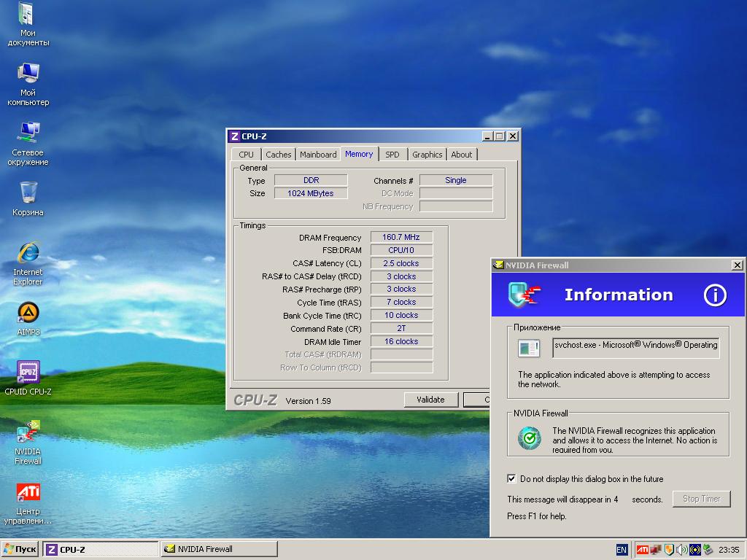Click the green checkmark firewall status icon
Screen dimensions: 747x560
(530, 438)
